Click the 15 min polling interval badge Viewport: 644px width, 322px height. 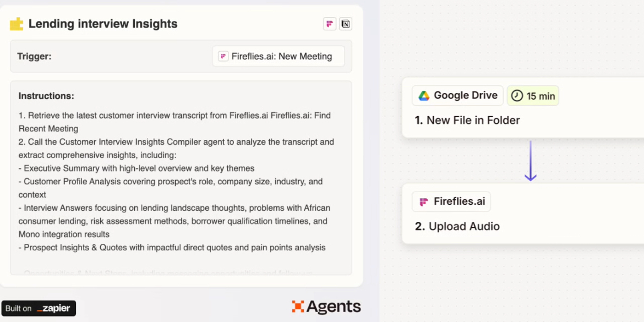tap(533, 95)
